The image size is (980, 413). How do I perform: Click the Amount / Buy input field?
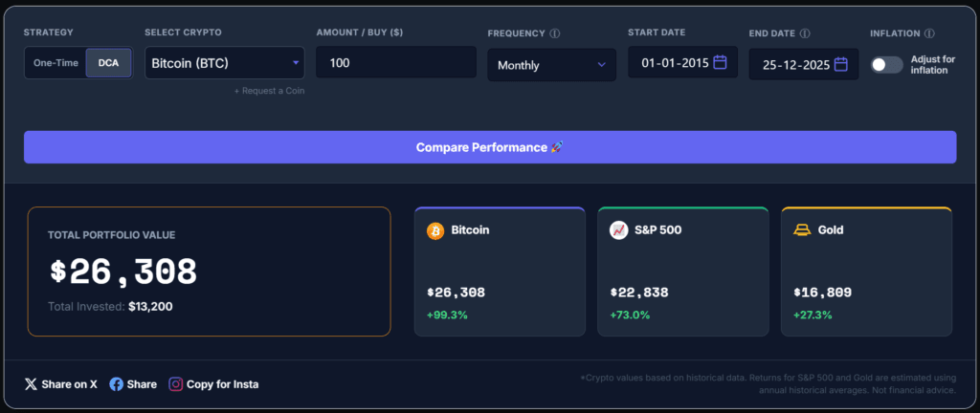395,62
